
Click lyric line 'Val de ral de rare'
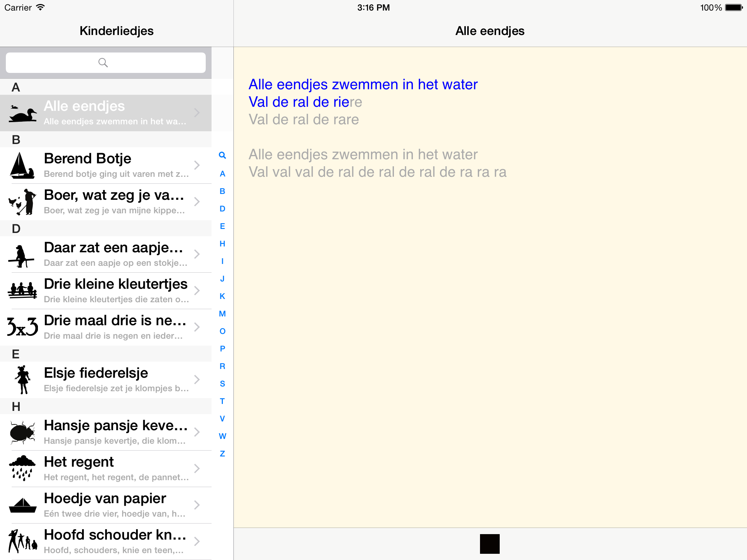tap(304, 120)
